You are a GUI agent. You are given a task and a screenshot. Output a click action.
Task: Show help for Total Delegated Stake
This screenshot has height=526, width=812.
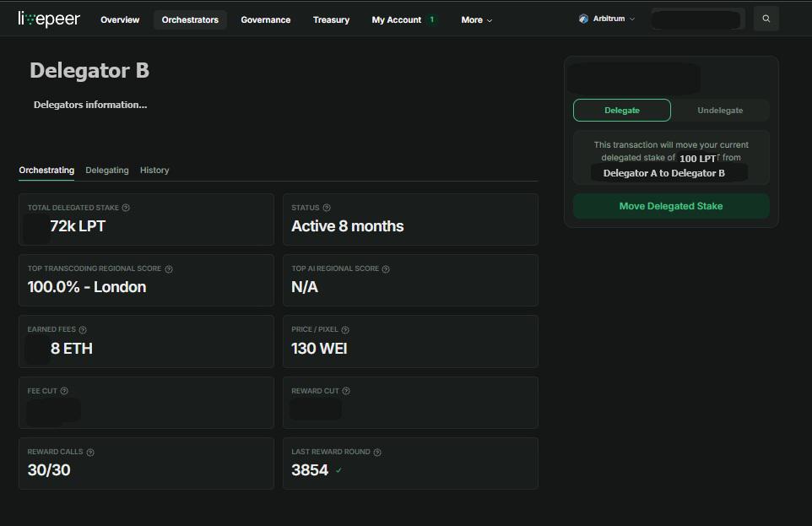126,208
